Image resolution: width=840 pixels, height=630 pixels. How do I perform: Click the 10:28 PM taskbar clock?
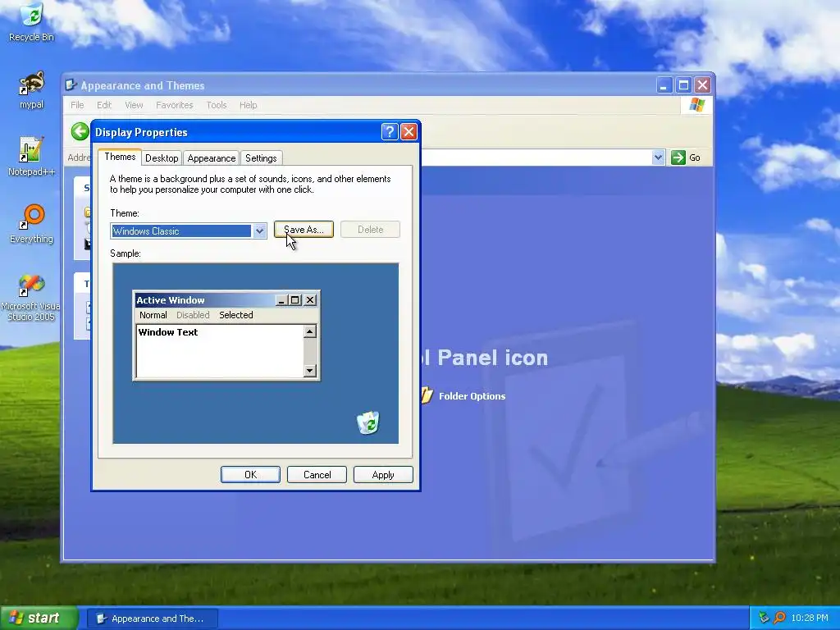pos(810,618)
